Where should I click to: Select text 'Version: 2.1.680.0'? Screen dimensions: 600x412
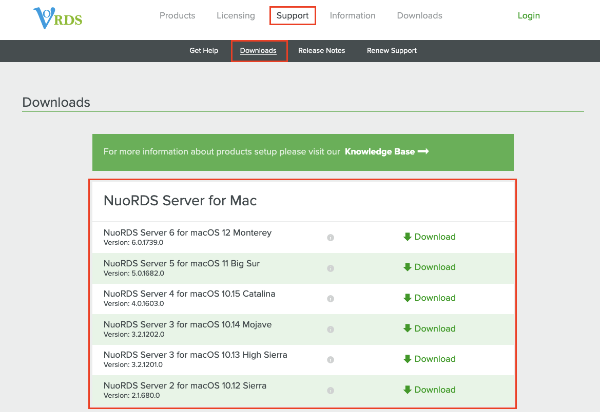132,395
